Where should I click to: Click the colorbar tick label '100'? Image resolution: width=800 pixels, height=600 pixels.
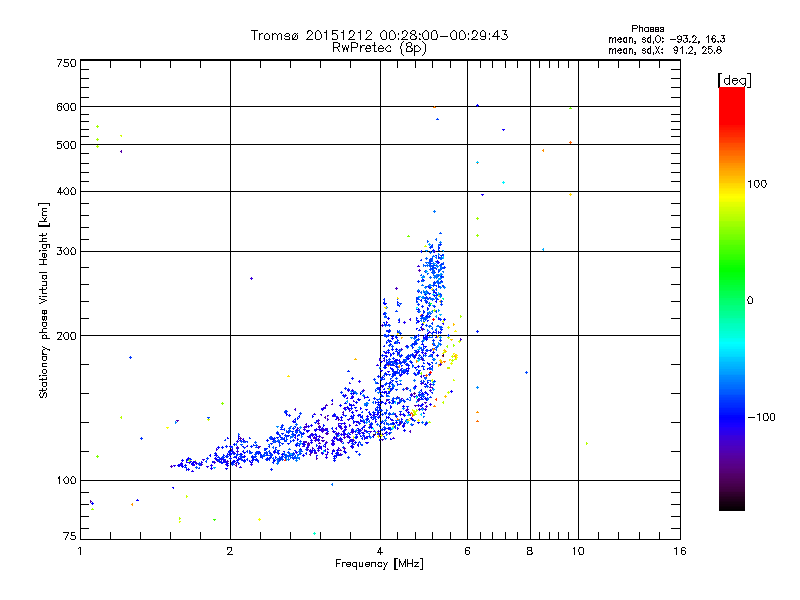pyautogui.click(x=757, y=184)
